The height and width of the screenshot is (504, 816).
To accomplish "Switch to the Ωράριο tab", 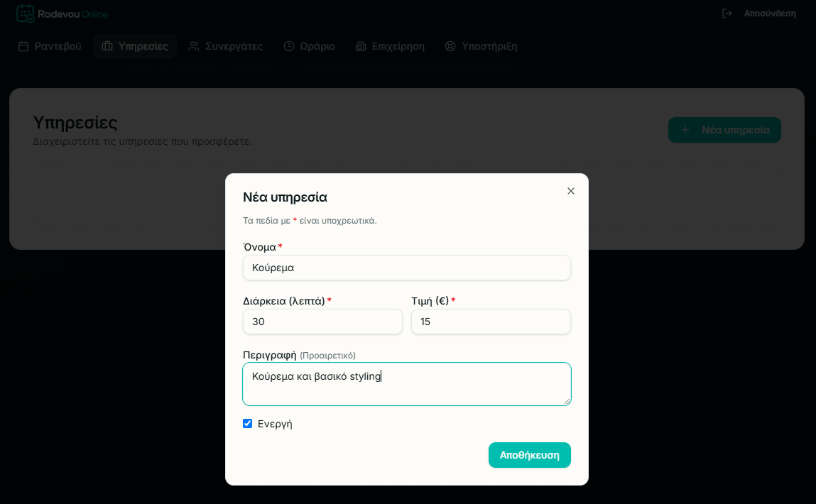I will [x=309, y=46].
